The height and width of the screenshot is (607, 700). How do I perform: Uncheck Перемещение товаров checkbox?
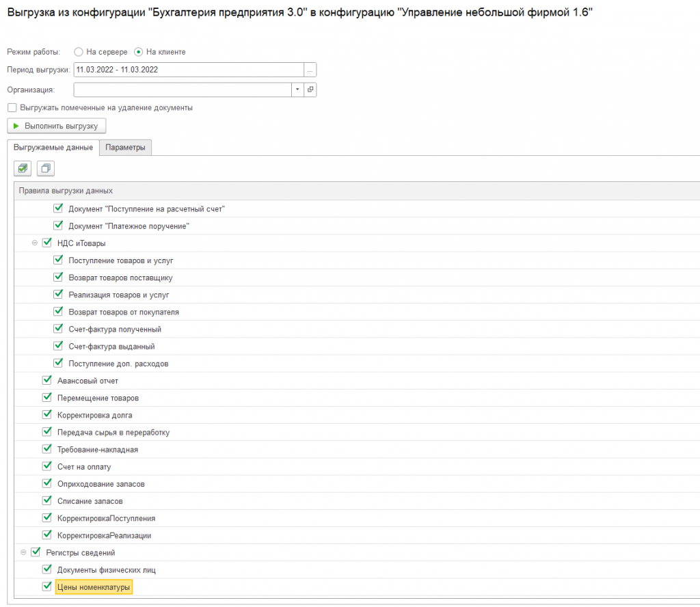[x=47, y=397]
